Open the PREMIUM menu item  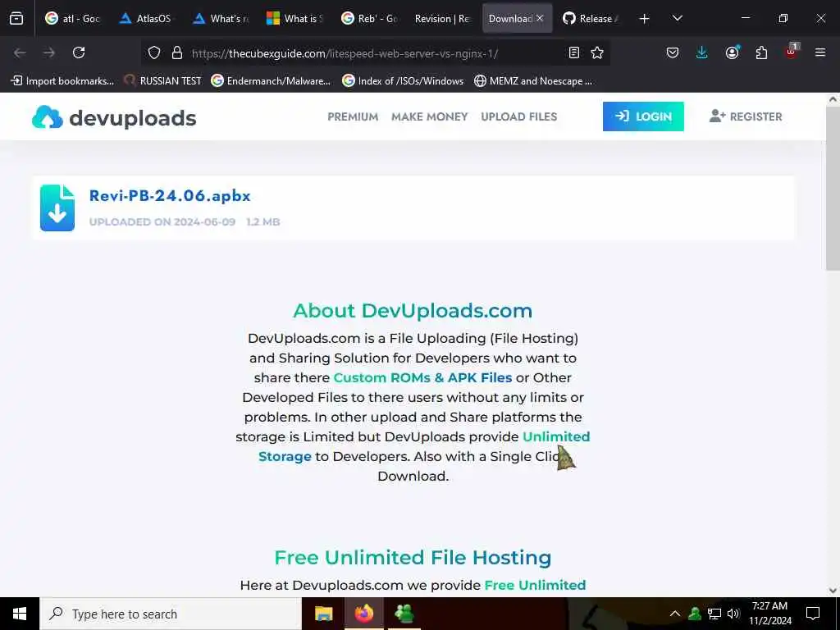(353, 116)
